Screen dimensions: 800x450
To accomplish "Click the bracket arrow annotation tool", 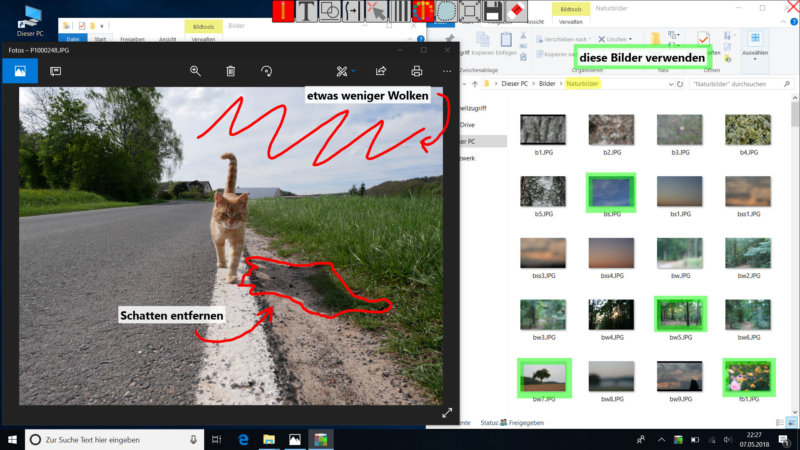I will coord(353,11).
